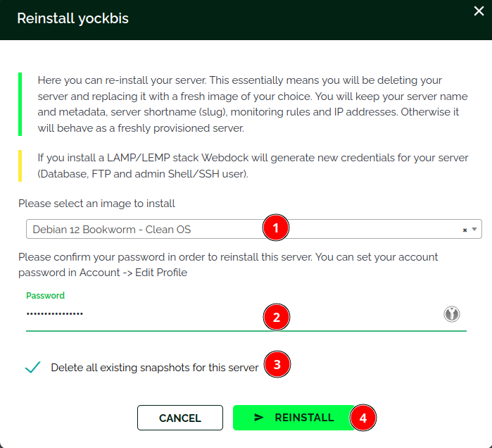Viewport: 492px width, 448px height.
Task: Click the password manager icon in the field
Action: [x=452, y=314]
